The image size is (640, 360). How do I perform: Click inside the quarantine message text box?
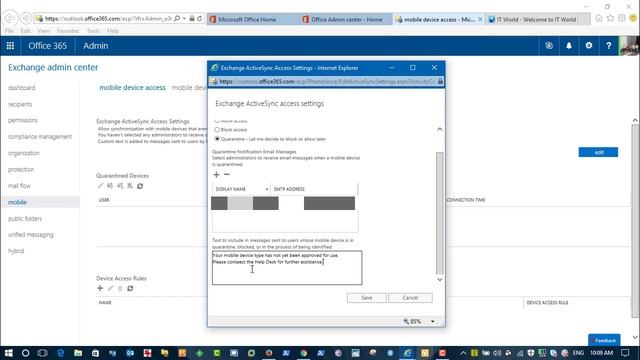(287, 268)
